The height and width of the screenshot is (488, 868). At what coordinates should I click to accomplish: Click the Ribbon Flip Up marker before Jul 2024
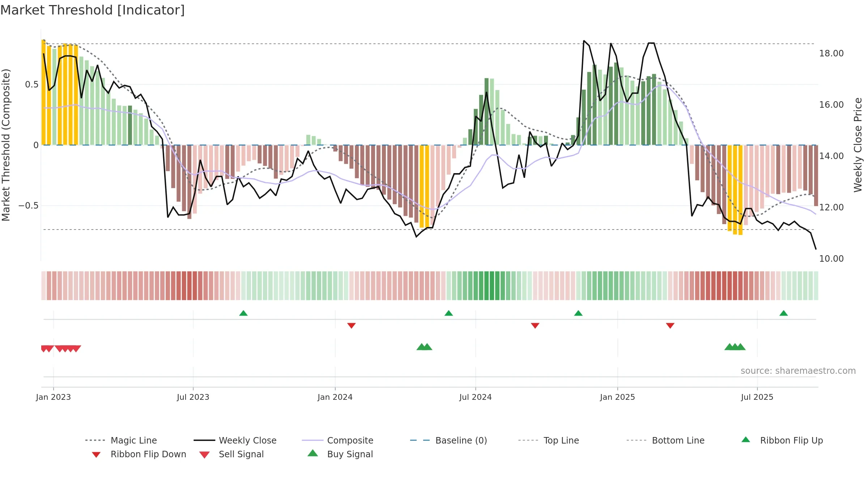(449, 313)
